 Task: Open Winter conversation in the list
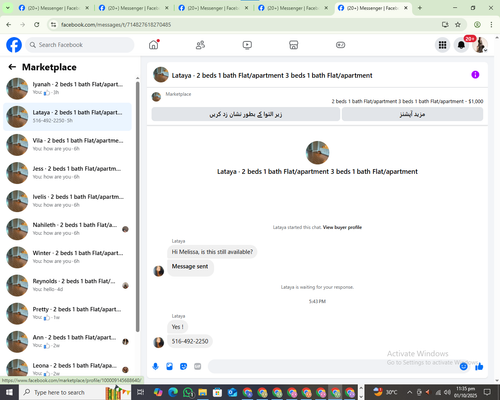click(x=67, y=257)
